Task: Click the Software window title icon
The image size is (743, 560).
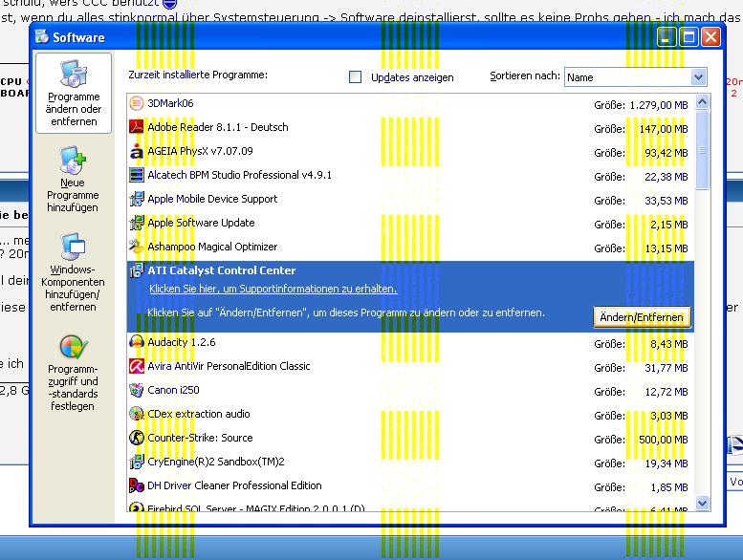Action: point(42,36)
